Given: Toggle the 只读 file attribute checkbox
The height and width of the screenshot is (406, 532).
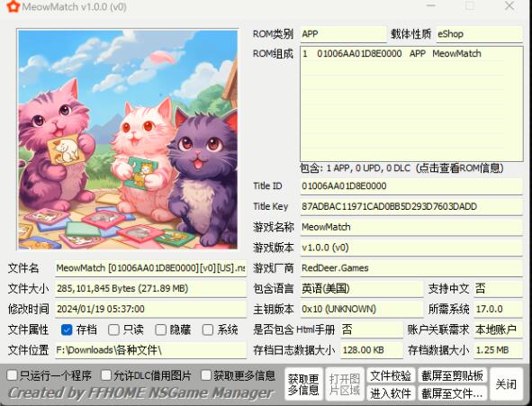Looking at the screenshot, I should (113, 329).
